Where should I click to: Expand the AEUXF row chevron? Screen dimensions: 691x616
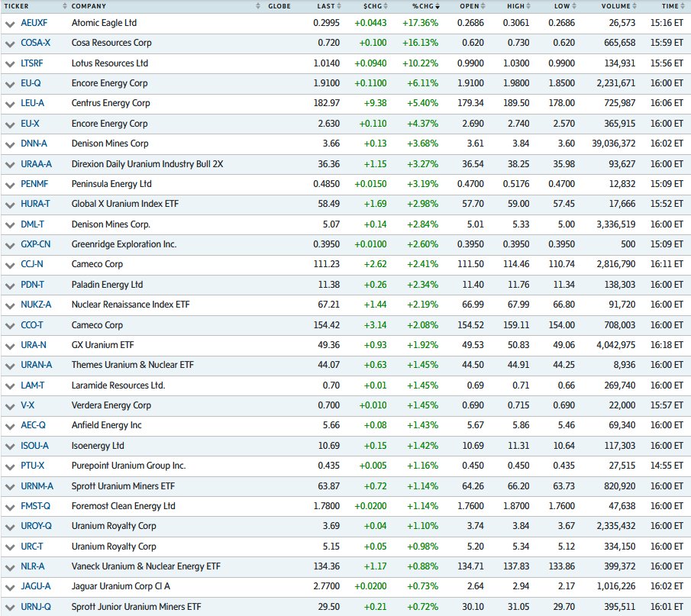click(10, 24)
